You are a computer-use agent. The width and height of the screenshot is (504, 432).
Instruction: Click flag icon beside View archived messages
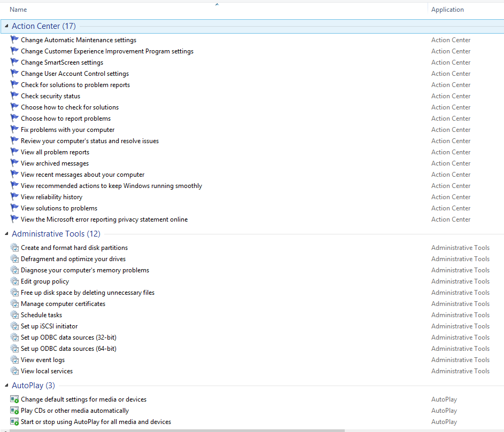click(14, 163)
